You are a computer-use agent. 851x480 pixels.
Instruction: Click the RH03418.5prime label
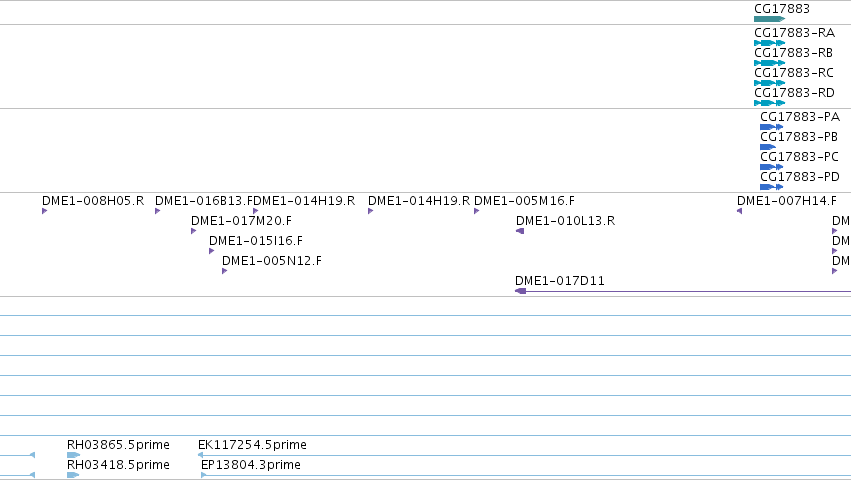point(118,465)
